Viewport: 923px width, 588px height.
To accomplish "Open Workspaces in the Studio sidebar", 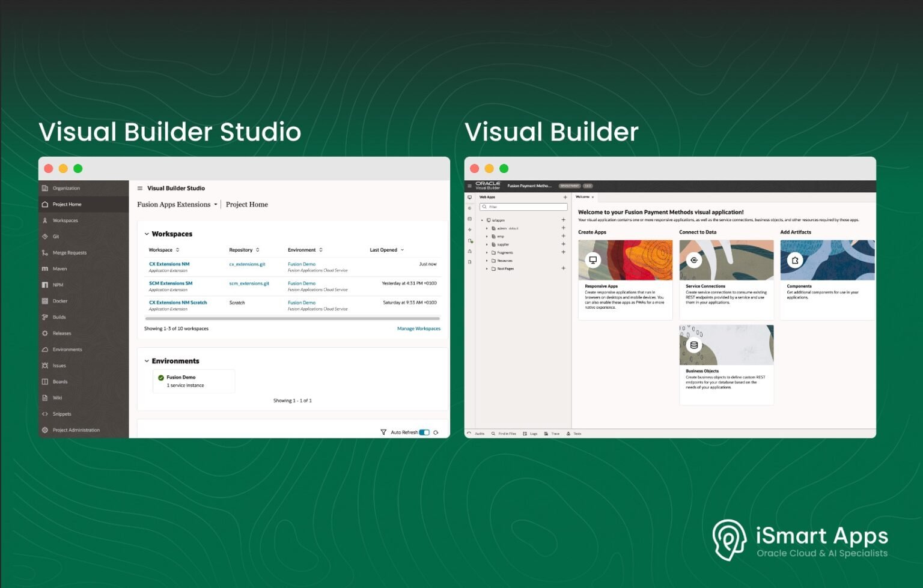I will click(x=84, y=220).
